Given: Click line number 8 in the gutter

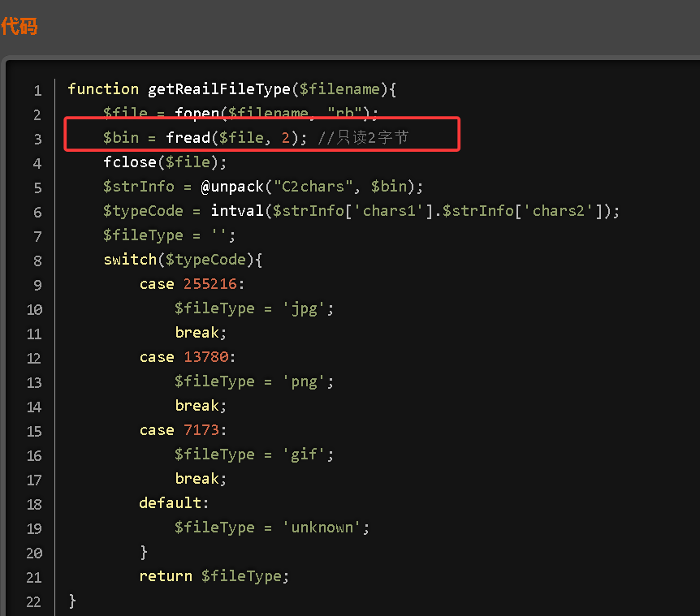Looking at the screenshot, I should 38,261.
